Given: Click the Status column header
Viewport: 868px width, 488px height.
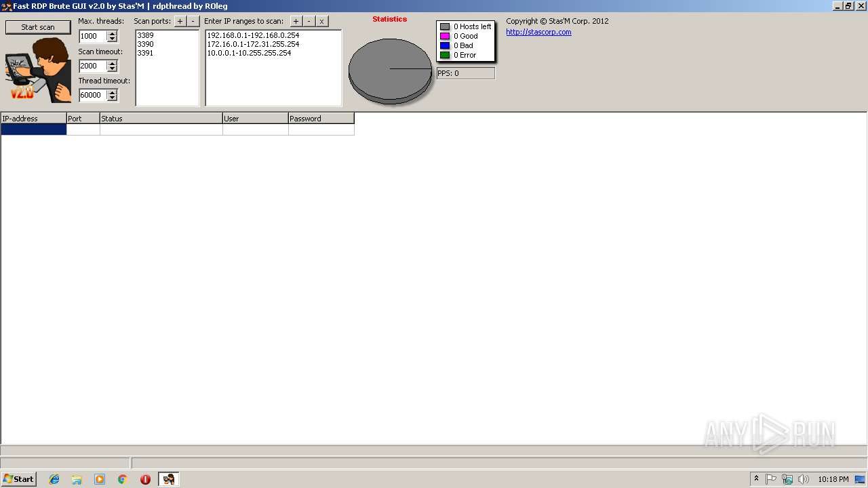Looking at the screenshot, I should [x=161, y=119].
